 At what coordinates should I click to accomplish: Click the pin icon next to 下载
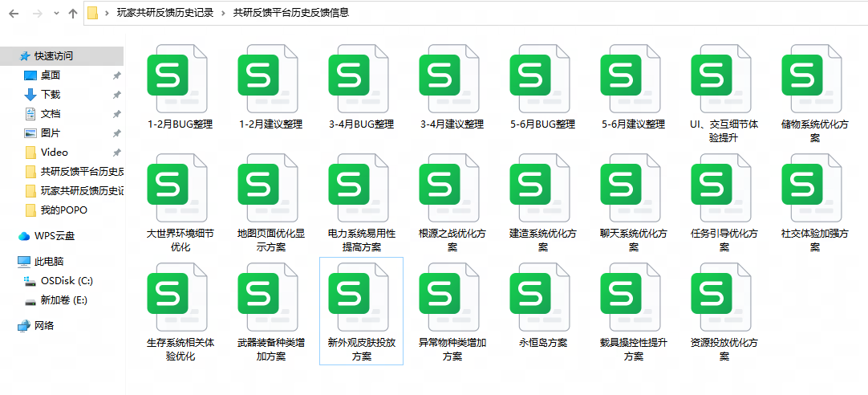click(117, 96)
